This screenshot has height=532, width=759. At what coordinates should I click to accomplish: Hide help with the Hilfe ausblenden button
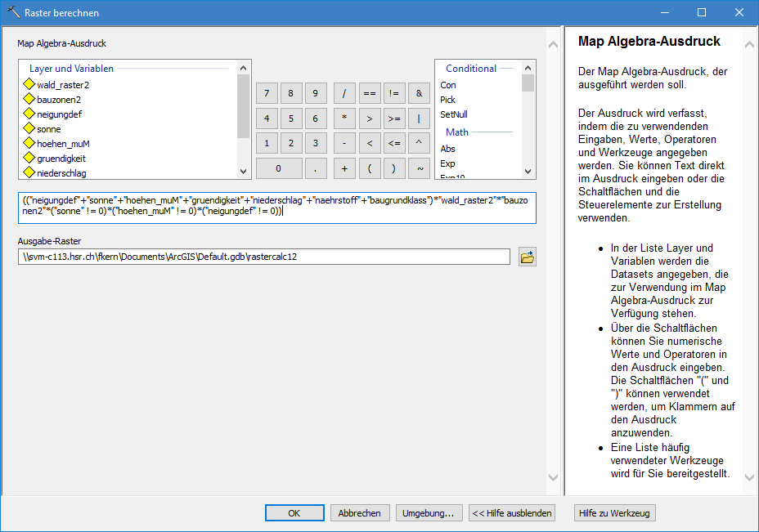tap(512, 513)
